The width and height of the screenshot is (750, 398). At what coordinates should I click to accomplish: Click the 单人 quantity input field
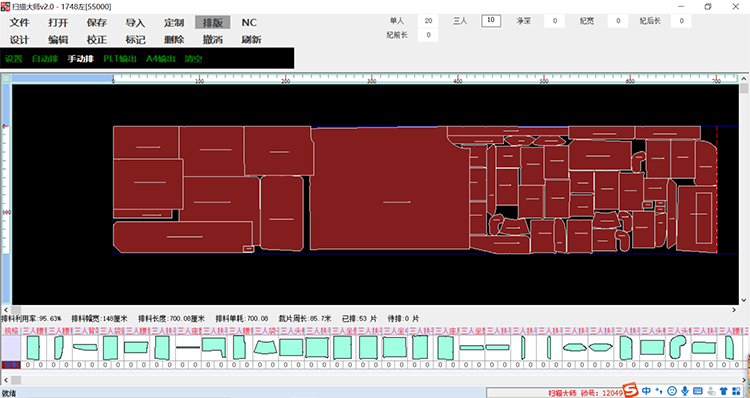428,21
